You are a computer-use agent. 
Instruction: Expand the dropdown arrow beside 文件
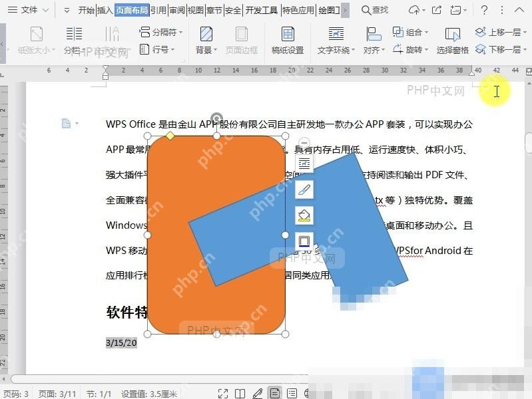45,10
